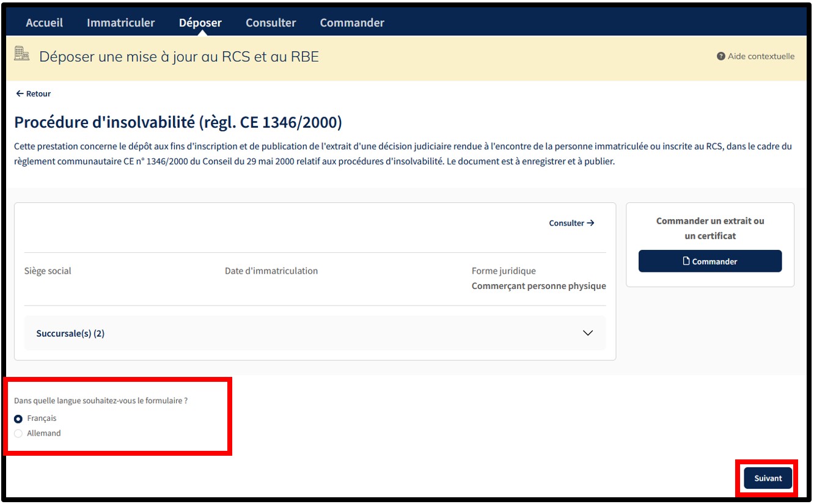Click the dark Commander button in side panel
Viewport: 814px width, 504px height.
coord(710,261)
